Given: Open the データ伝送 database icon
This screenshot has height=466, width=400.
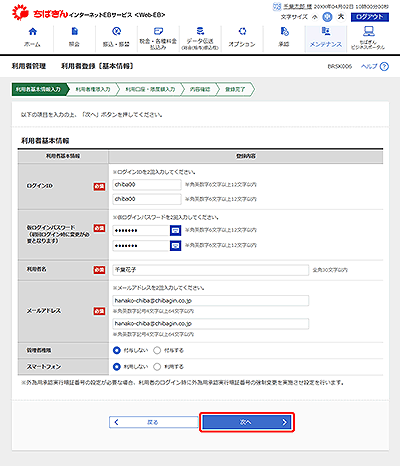Looking at the screenshot, I should [x=200, y=31].
